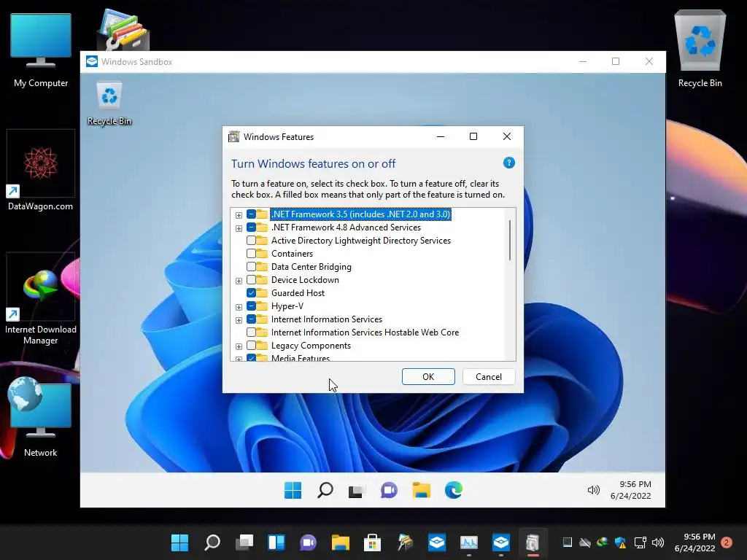Open Windows Security tray icon
Screen dimensions: 747x560
pyautogui.click(x=620, y=542)
